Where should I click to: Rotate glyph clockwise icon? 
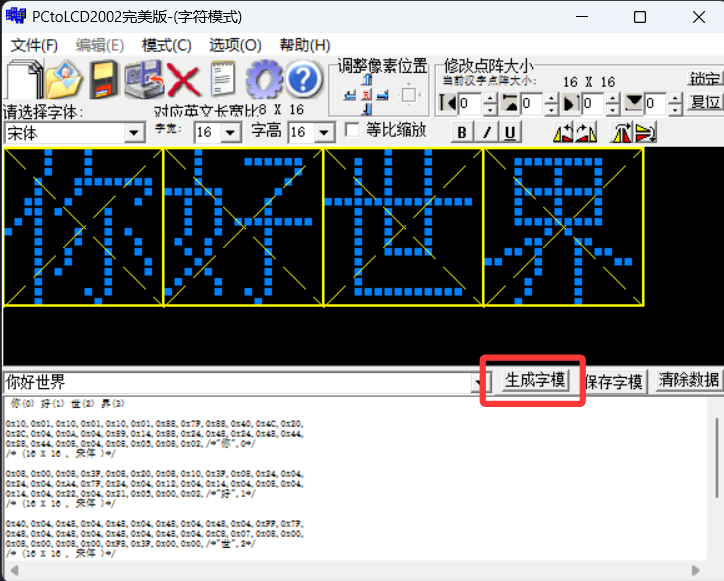pos(586,133)
